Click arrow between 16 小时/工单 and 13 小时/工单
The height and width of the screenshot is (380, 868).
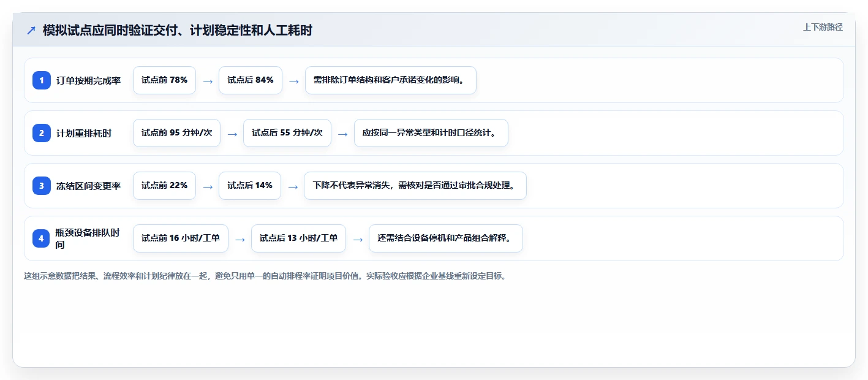pyautogui.click(x=240, y=239)
